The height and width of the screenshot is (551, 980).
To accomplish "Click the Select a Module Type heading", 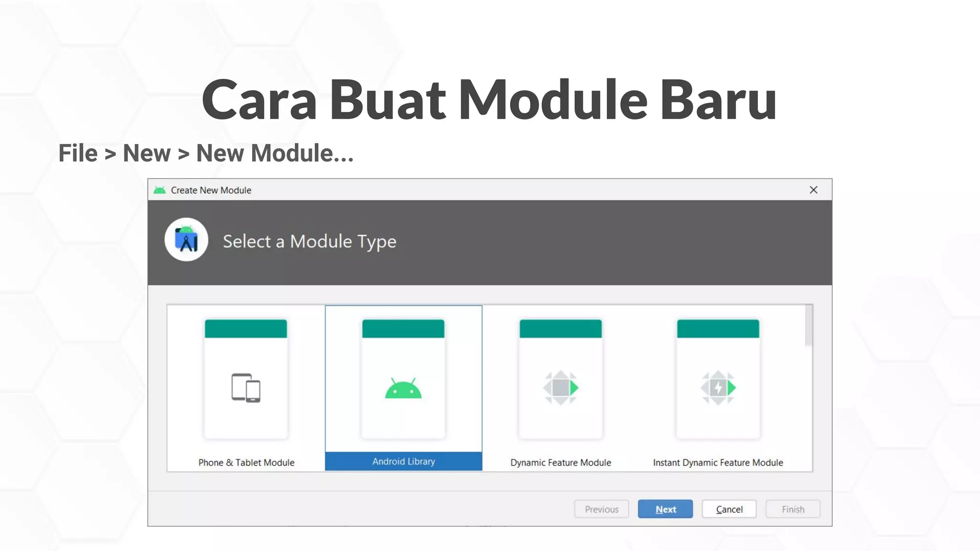I will point(310,242).
